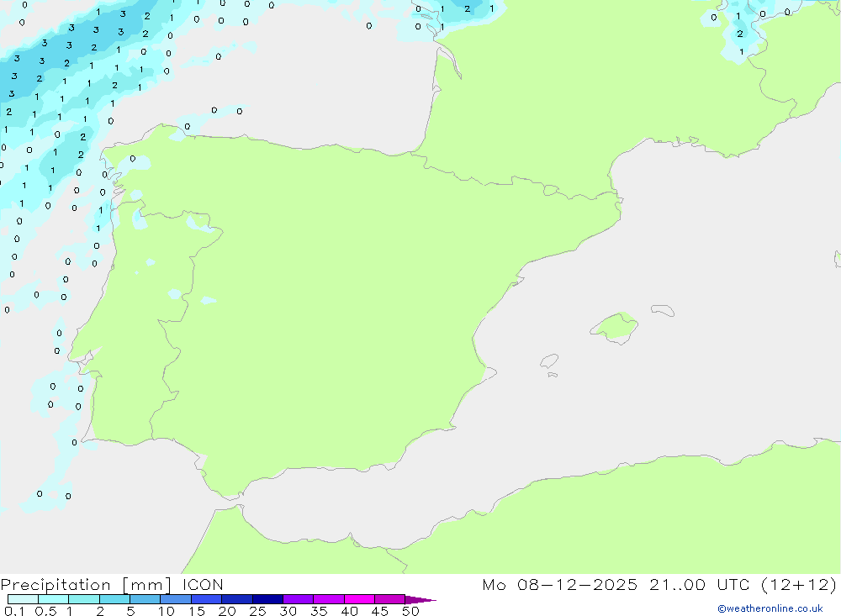Click the over-50 mm arrow tip of legend
841x616 pixels.
point(420,600)
